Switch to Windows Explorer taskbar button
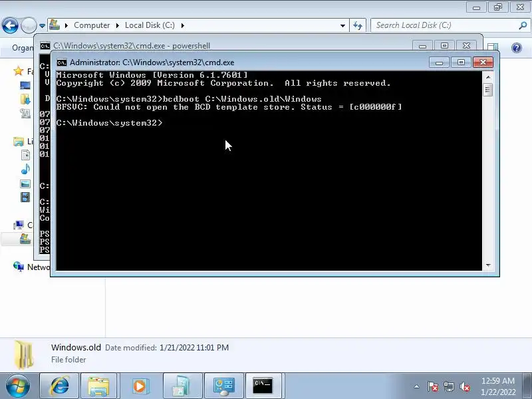Screen dimensions: 532x399 click(98, 386)
